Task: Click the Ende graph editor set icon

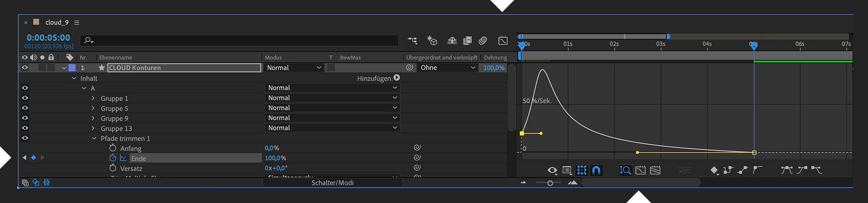Action: coord(123,158)
